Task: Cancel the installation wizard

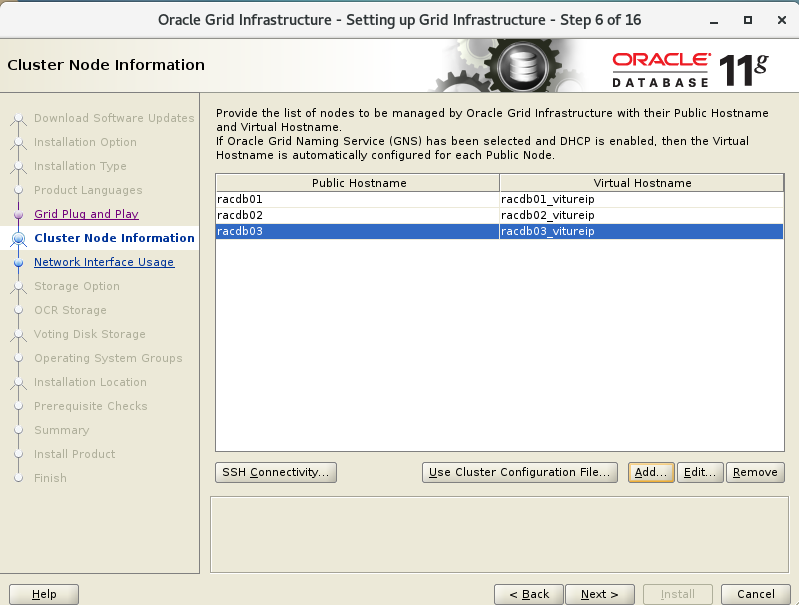Action: pos(756,594)
